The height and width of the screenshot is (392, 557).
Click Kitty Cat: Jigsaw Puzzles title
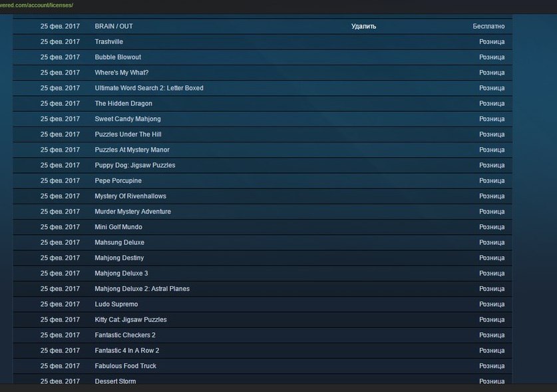coord(130,319)
